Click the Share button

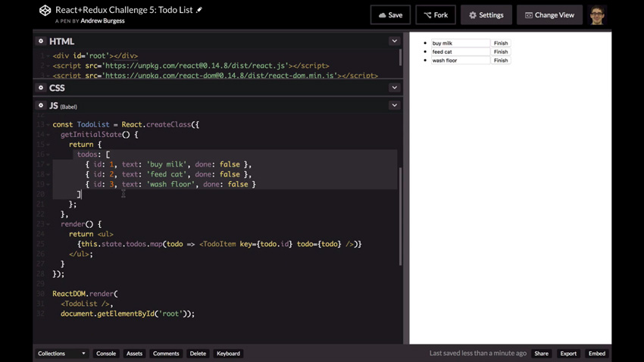tap(541, 354)
